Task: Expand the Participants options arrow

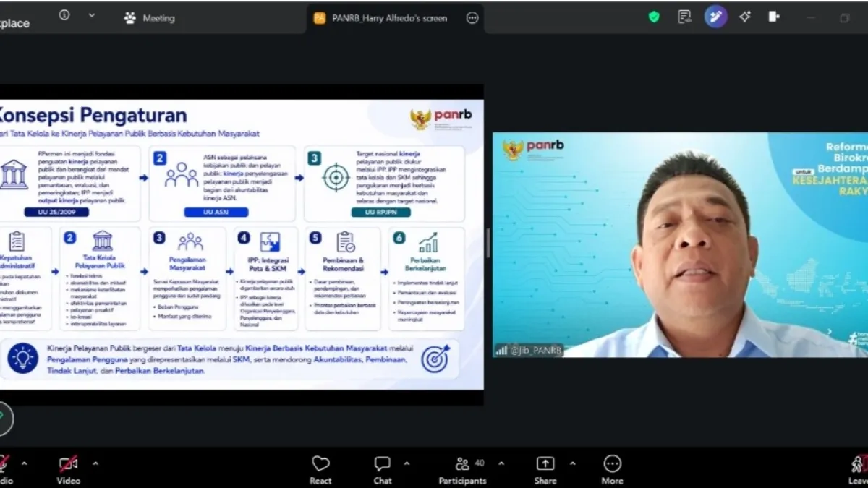Action: [x=501, y=463]
